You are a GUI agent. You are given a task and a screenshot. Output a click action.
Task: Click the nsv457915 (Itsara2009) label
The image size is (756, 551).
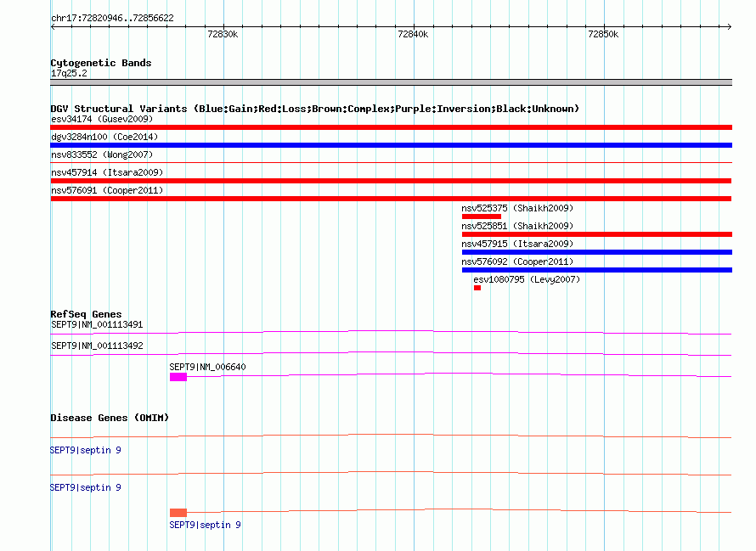click(517, 244)
